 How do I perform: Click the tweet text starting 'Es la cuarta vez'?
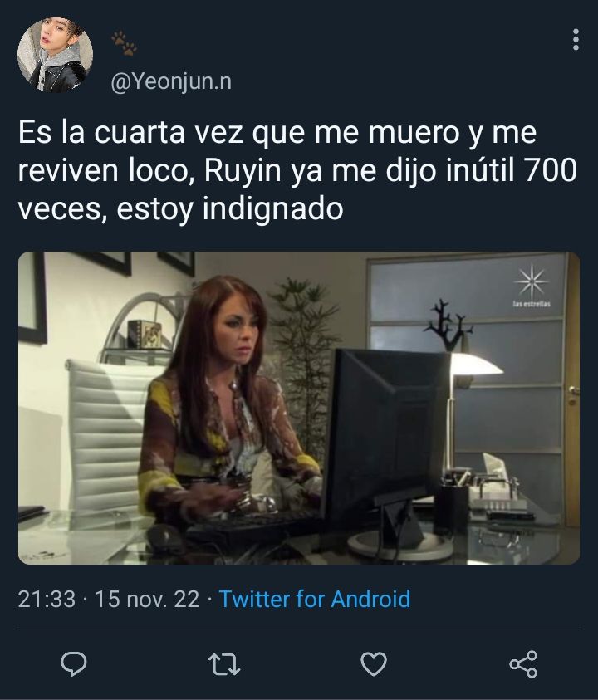(297, 171)
